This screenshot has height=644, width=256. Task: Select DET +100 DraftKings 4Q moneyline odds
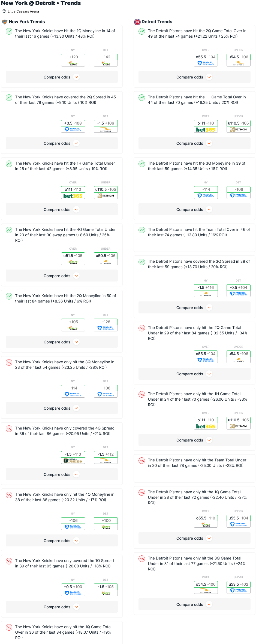[x=106, y=524]
